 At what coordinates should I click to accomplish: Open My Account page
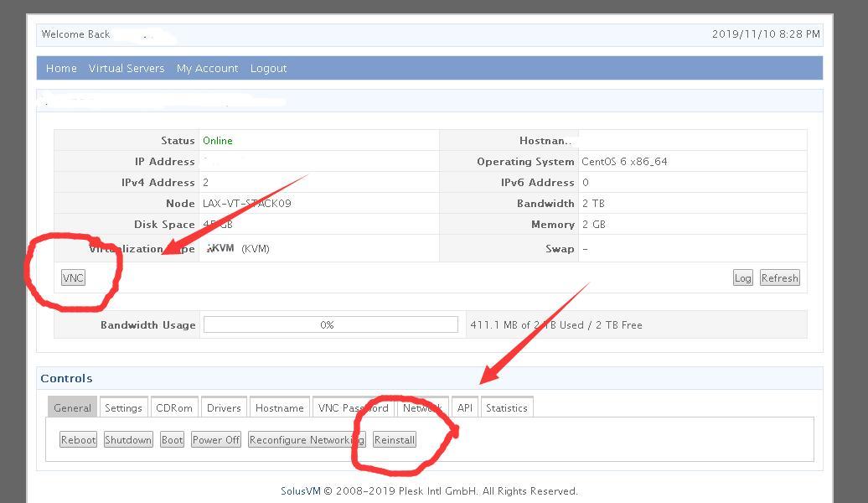(x=207, y=68)
